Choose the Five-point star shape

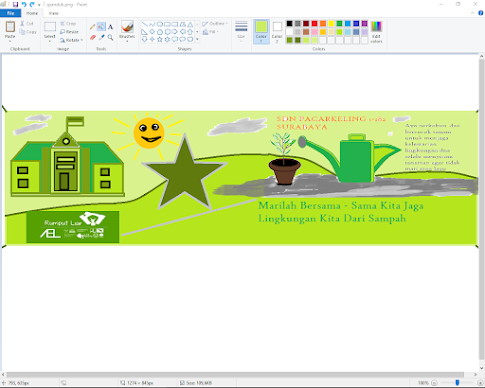click(x=160, y=39)
